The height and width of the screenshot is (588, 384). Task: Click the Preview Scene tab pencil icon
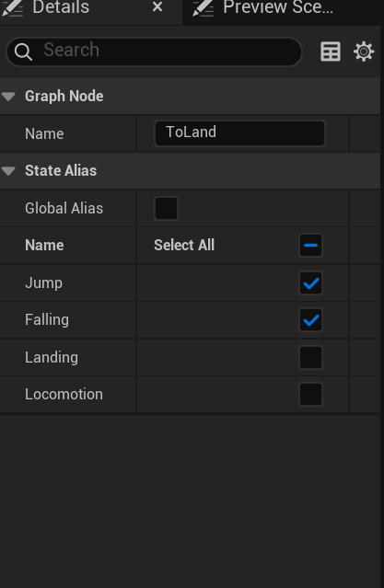tap(204, 7)
